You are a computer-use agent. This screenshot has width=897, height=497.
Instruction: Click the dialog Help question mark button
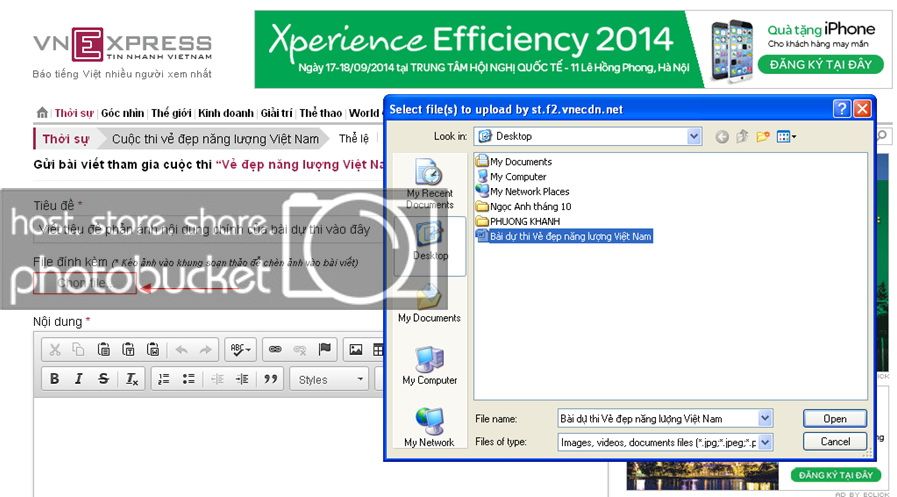pos(841,109)
